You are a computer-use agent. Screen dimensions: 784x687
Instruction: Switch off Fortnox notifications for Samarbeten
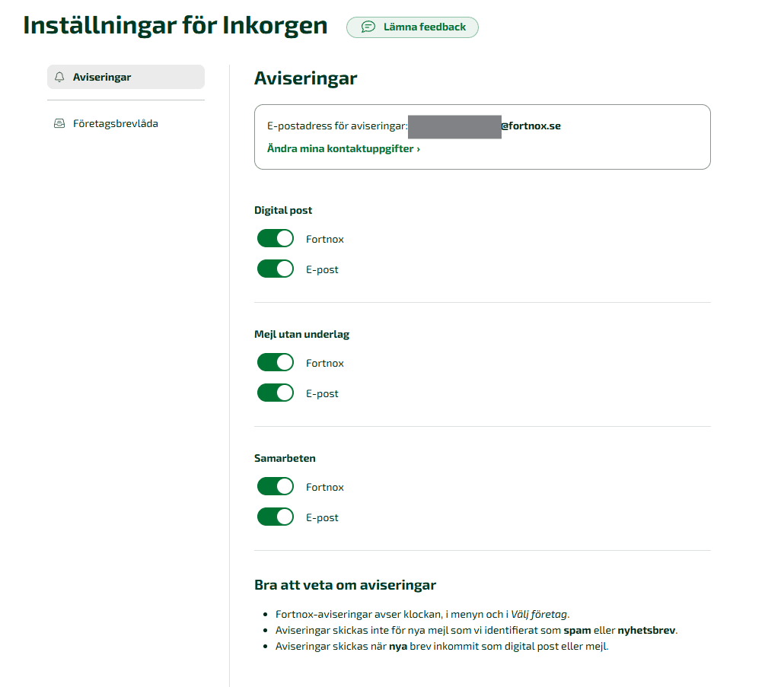[x=275, y=486]
